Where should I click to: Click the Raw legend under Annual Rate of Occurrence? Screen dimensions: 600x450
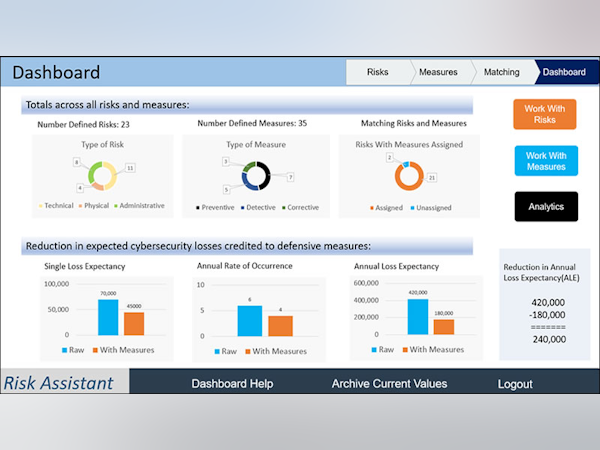226,351
